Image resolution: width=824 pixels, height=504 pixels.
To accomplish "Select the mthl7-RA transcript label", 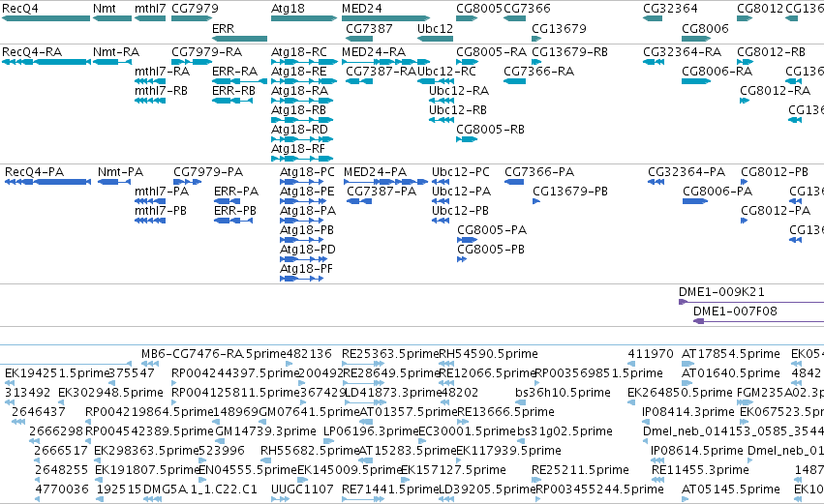I will coord(162,72).
